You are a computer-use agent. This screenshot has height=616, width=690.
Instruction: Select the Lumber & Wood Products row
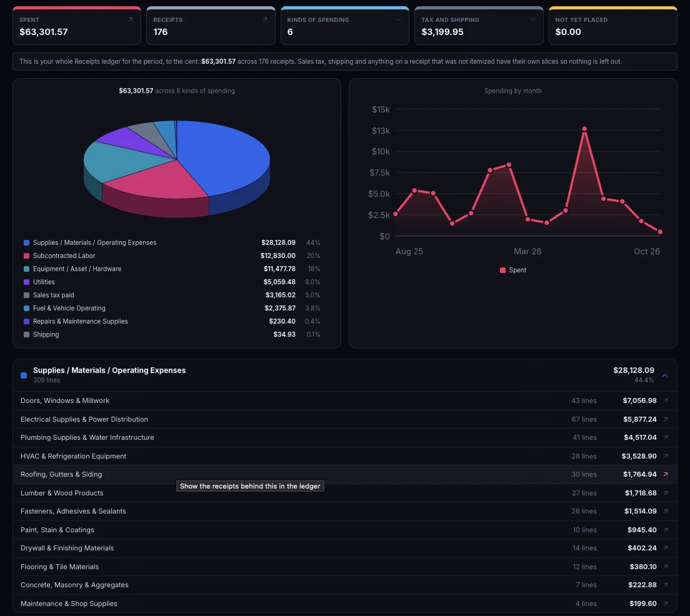[344, 494]
